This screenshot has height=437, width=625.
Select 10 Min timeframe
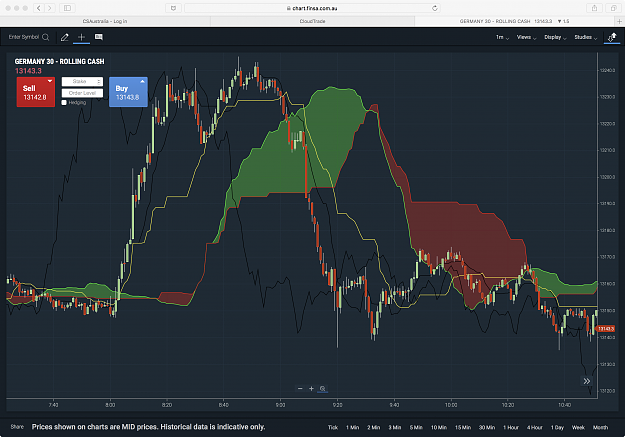coord(438,427)
